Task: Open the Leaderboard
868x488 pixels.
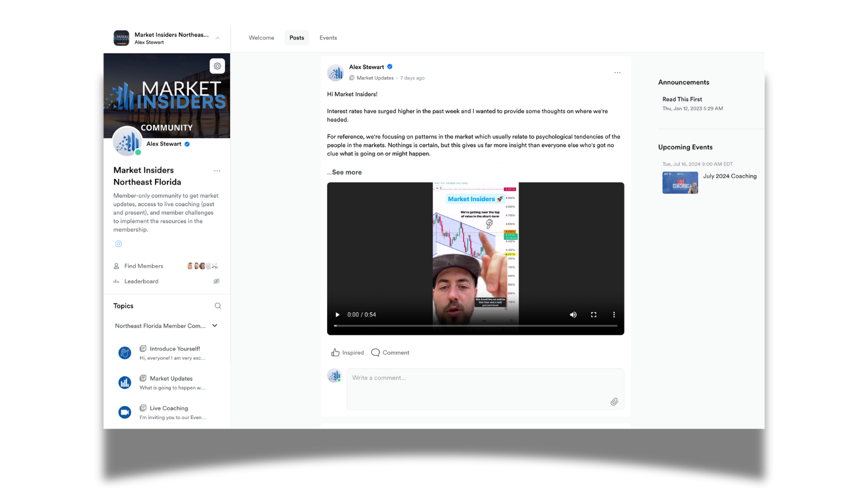Action: click(x=141, y=281)
